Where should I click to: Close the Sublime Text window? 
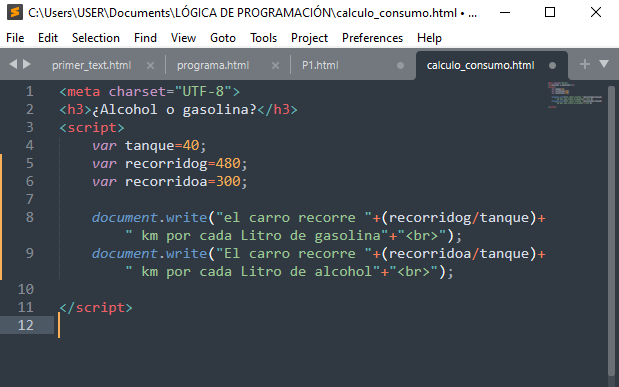click(596, 13)
